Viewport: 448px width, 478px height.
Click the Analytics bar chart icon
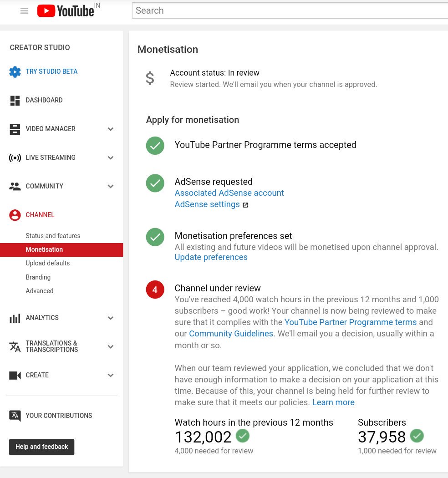[x=15, y=318]
